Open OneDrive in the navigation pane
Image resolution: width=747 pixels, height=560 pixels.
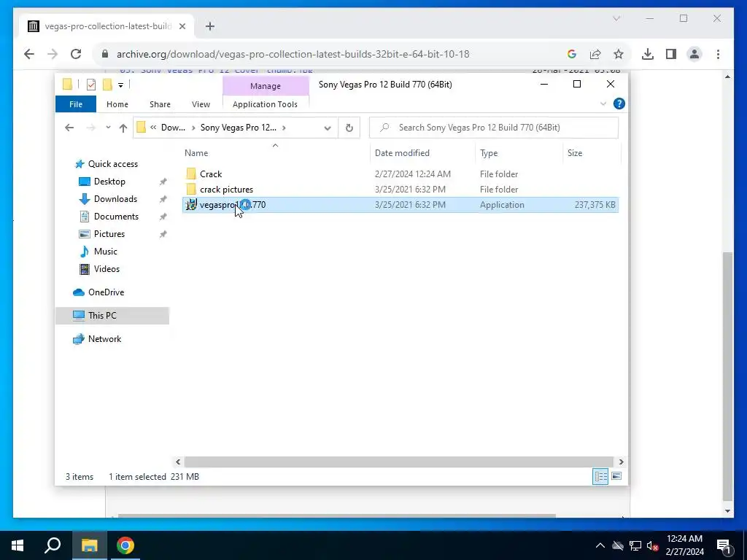click(x=105, y=292)
